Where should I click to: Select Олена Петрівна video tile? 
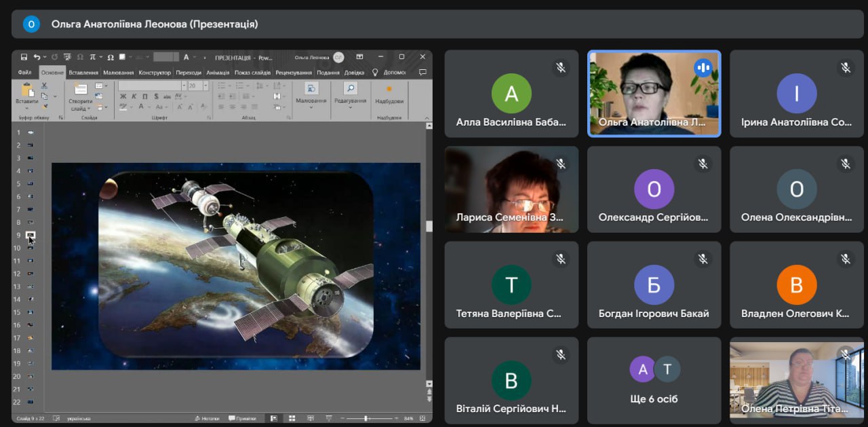pyautogui.click(x=796, y=380)
